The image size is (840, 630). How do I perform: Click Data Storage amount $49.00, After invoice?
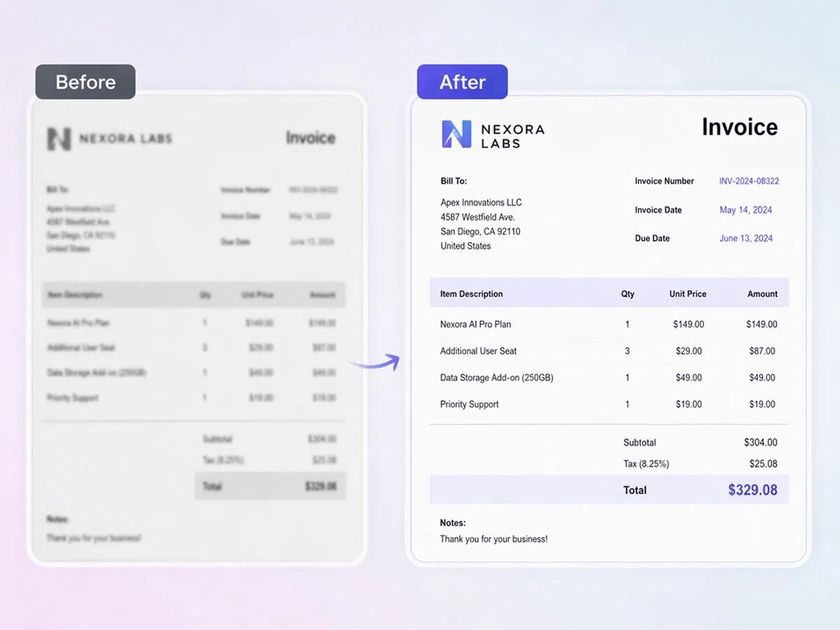(x=762, y=378)
